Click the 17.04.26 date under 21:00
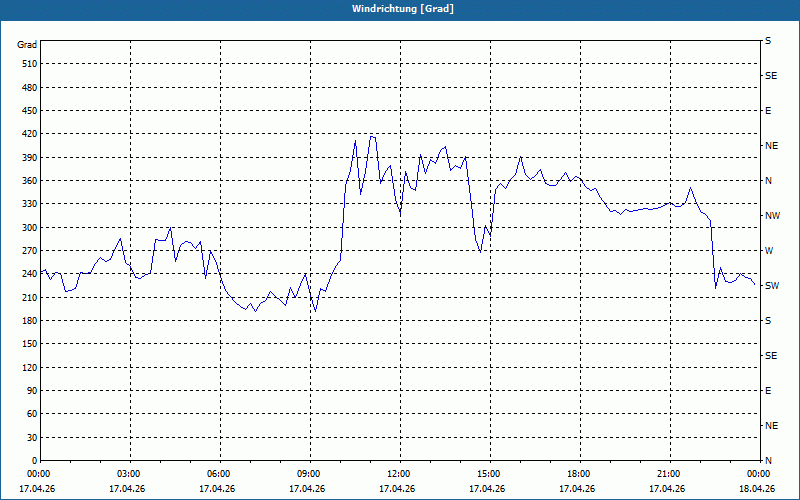This screenshot has width=800, height=500. [x=667, y=489]
